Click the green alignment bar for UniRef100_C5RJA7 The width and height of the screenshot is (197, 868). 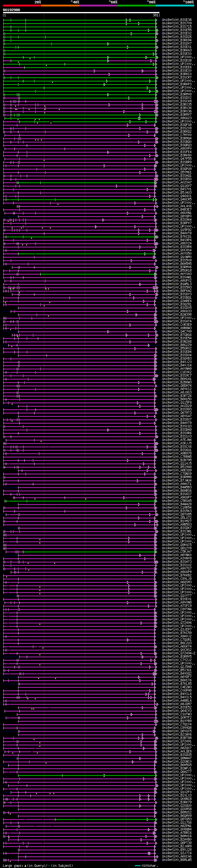(x=89, y=552)
